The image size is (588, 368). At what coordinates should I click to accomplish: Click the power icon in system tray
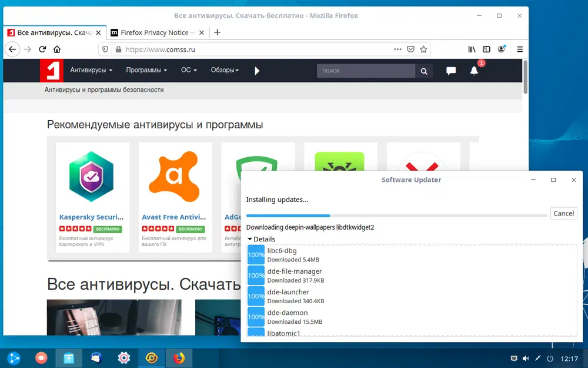[x=550, y=359]
